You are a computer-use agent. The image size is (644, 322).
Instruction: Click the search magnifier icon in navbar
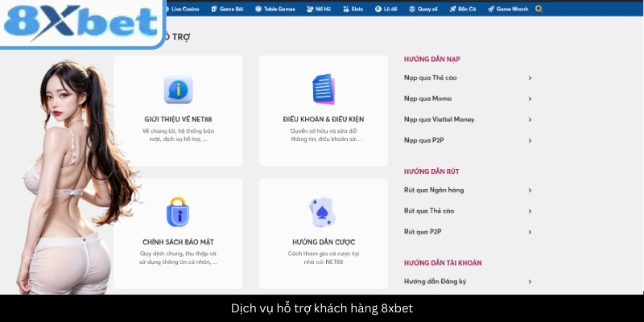point(539,9)
